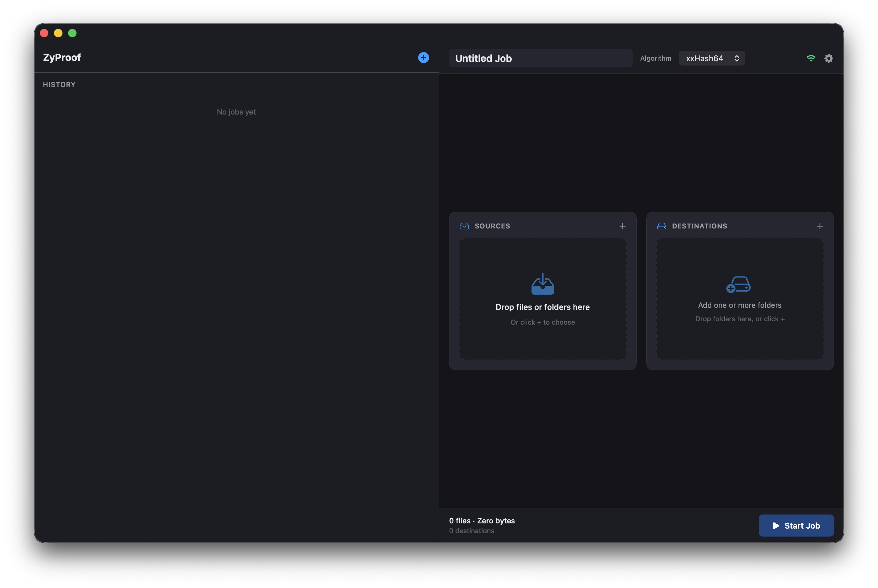This screenshot has width=878, height=588.
Task: Click the "No jobs yet" message
Action: [x=236, y=112]
